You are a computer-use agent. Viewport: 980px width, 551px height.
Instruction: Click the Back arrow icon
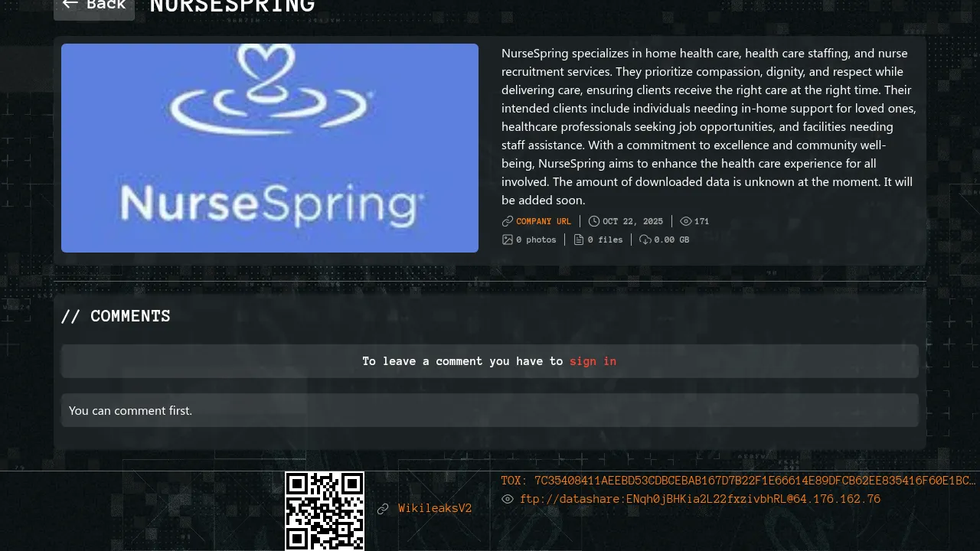[70, 4]
